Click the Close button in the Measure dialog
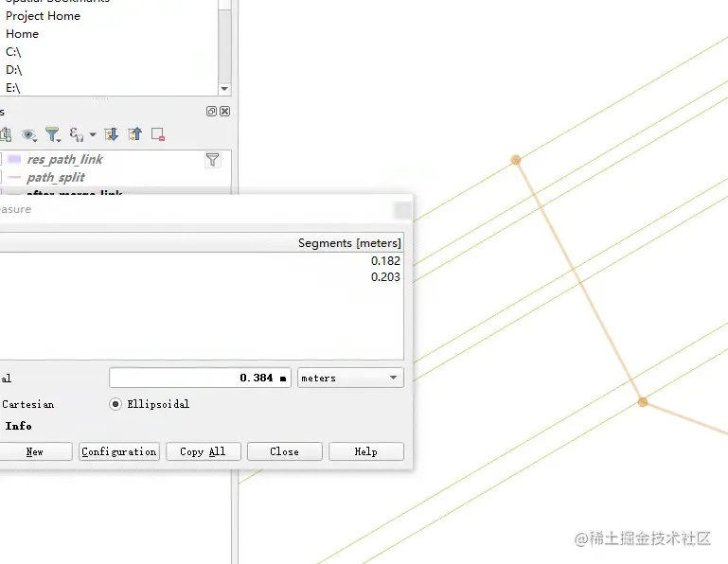The width and height of the screenshot is (728, 564). pos(285,451)
